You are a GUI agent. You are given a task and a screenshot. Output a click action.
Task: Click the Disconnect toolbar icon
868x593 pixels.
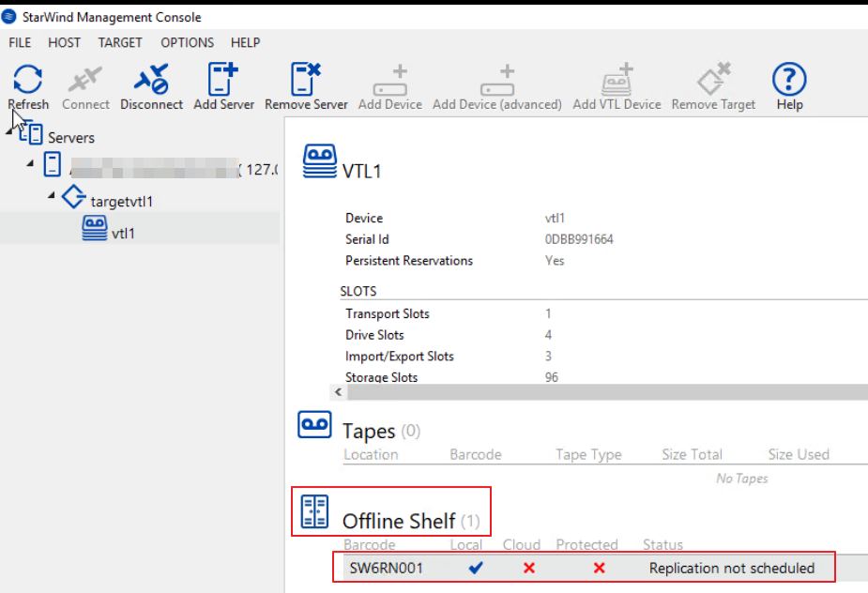point(151,79)
